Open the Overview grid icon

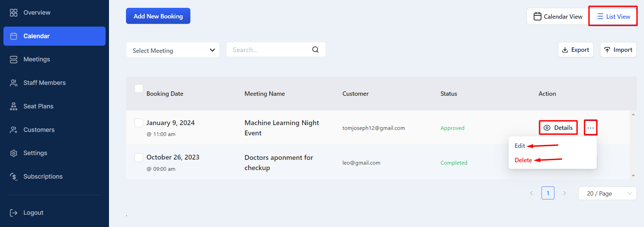click(x=14, y=13)
